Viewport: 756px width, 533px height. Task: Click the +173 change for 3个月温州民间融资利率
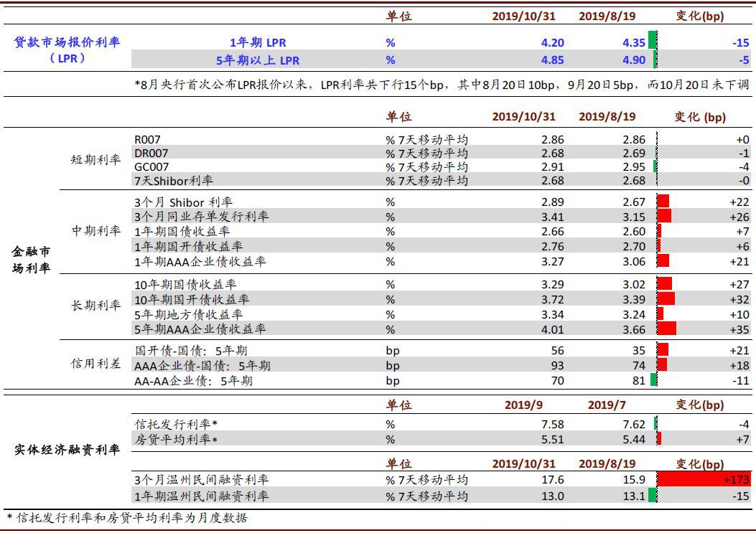click(736, 480)
